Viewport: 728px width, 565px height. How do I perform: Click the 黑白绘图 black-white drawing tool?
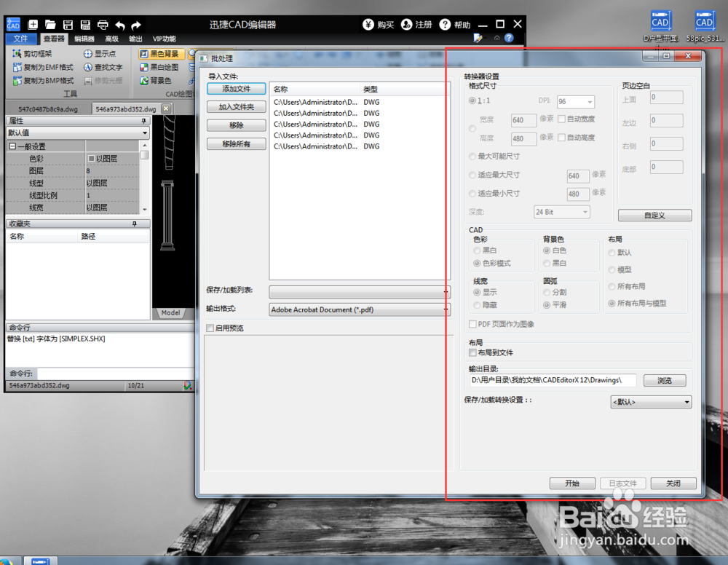coord(159,67)
